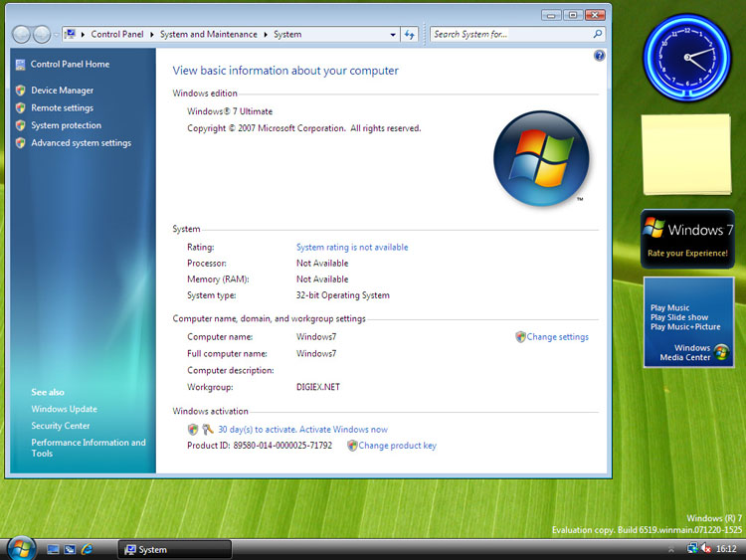Open Advanced system settings

[82, 143]
